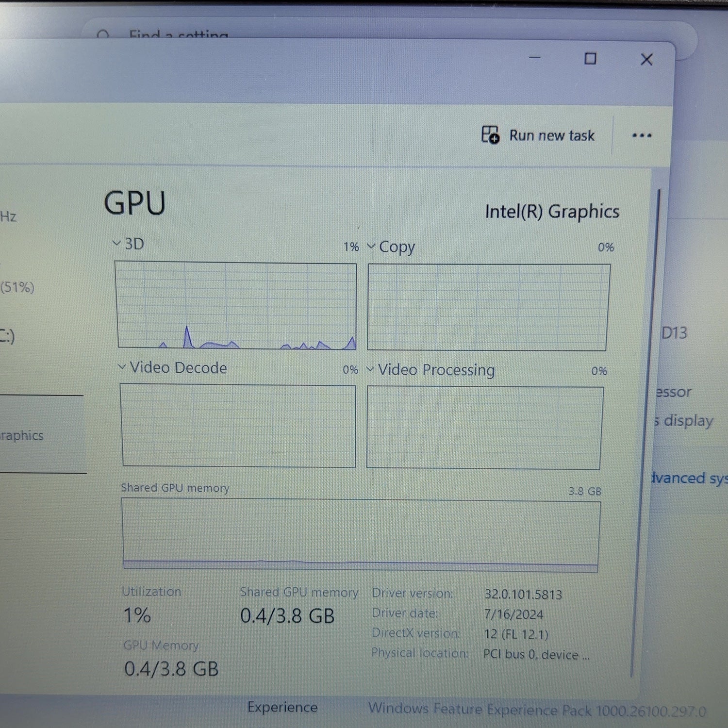
Task: Click the Copy 0% percentage label
Action: click(606, 247)
